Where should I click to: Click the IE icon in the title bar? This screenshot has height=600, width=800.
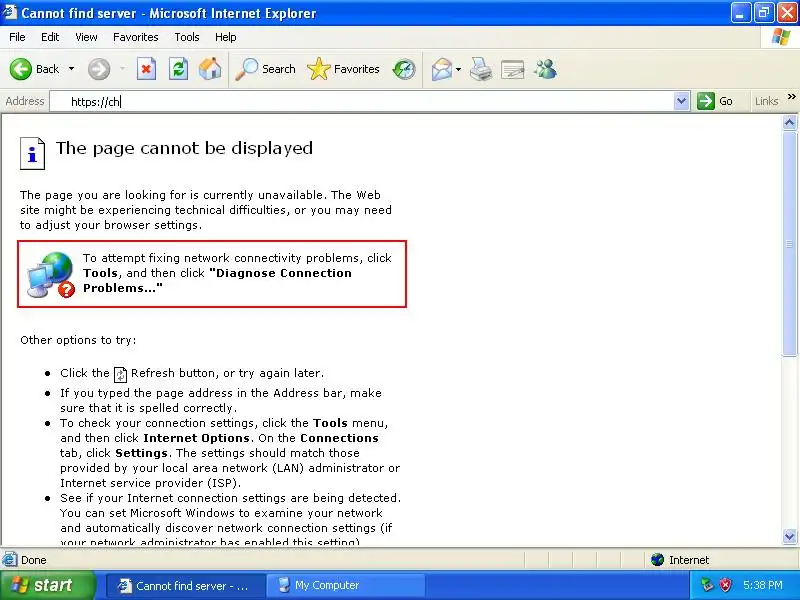[x=10, y=12]
